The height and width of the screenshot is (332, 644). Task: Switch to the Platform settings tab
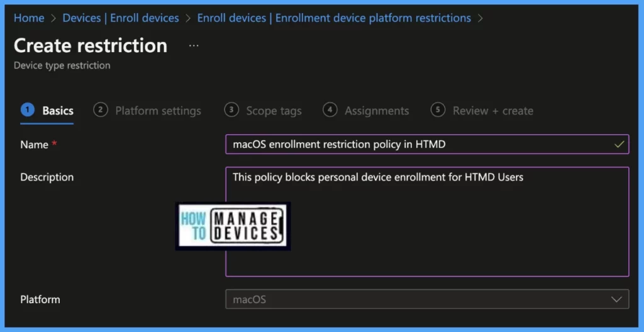[x=158, y=111]
